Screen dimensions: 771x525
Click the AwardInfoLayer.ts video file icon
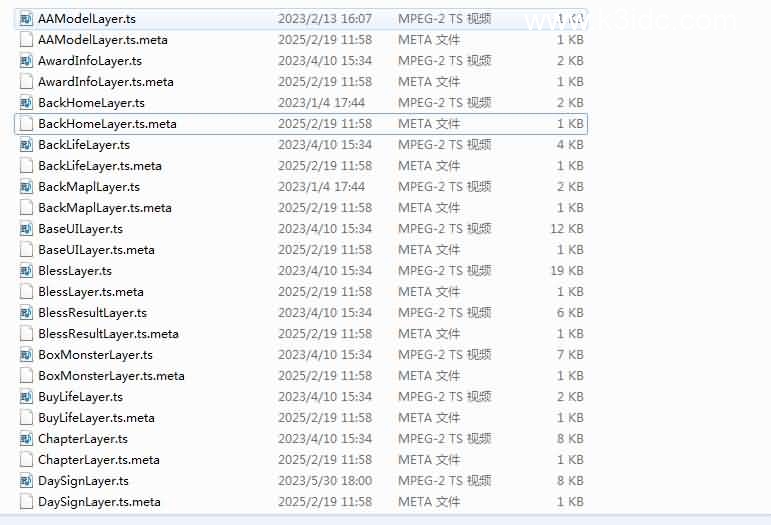pos(27,61)
